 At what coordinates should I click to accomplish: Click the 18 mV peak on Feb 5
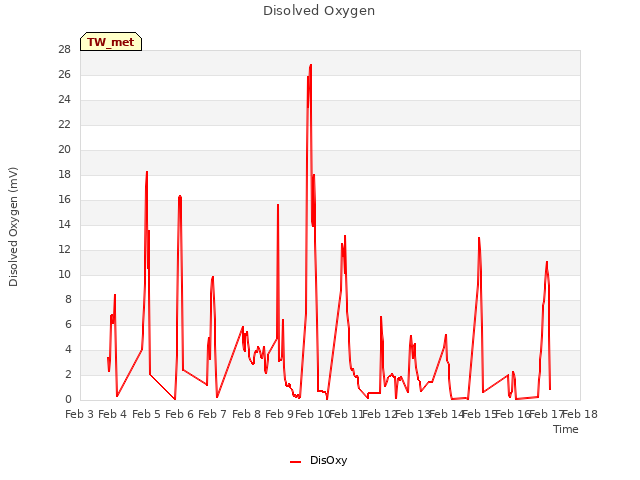147,172
